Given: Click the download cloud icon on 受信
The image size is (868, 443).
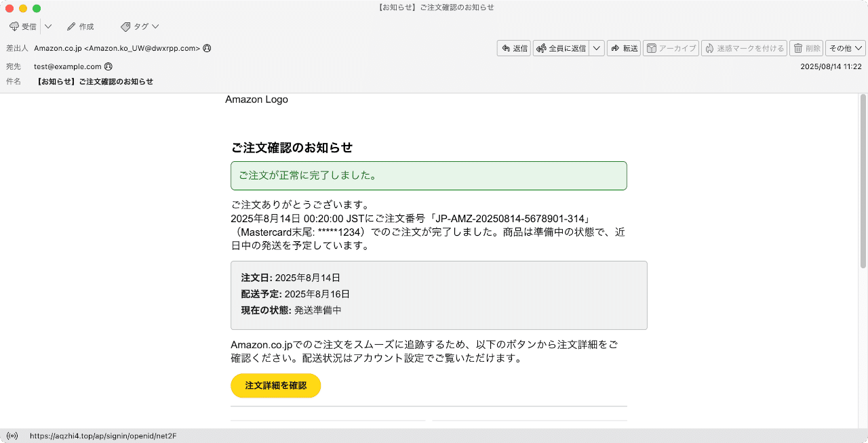Looking at the screenshot, I should (x=14, y=26).
